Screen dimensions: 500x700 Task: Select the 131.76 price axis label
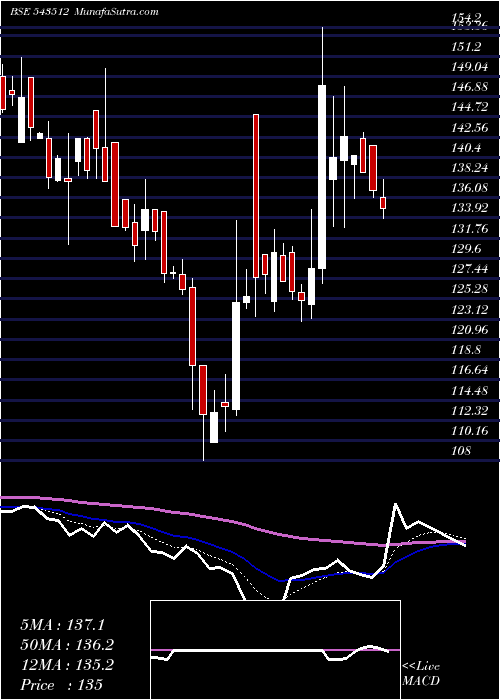pos(470,229)
